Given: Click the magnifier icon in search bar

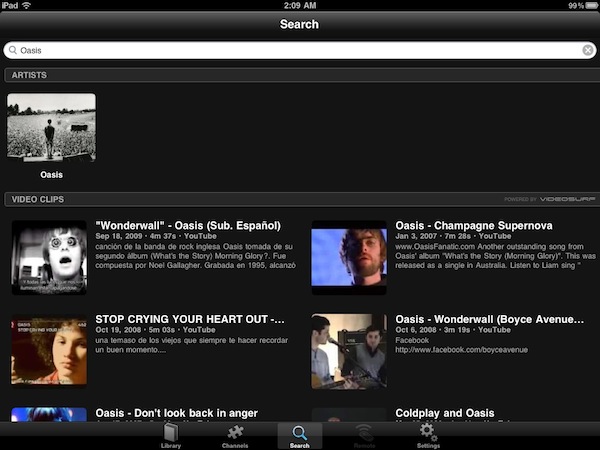Looking at the screenshot, I should coord(12,50).
